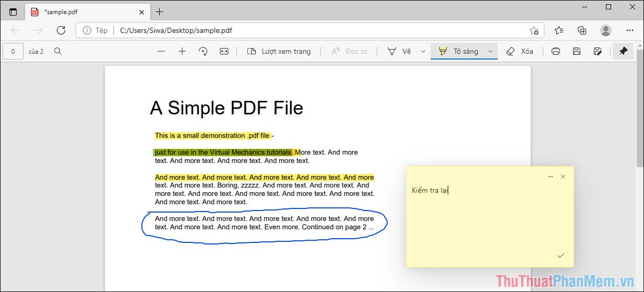Close the yellow comment note
Viewport: 644px width, 292px height.
pos(563,177)
